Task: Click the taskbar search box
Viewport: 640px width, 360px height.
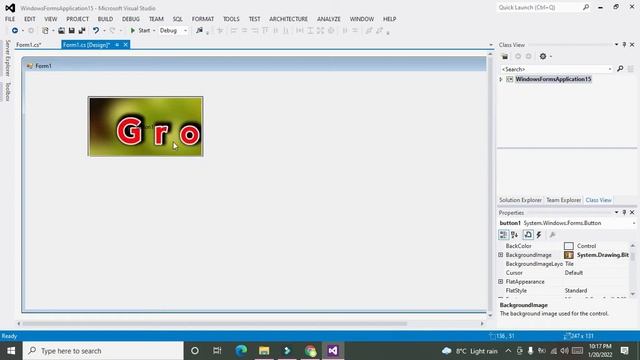Action: 103,351
